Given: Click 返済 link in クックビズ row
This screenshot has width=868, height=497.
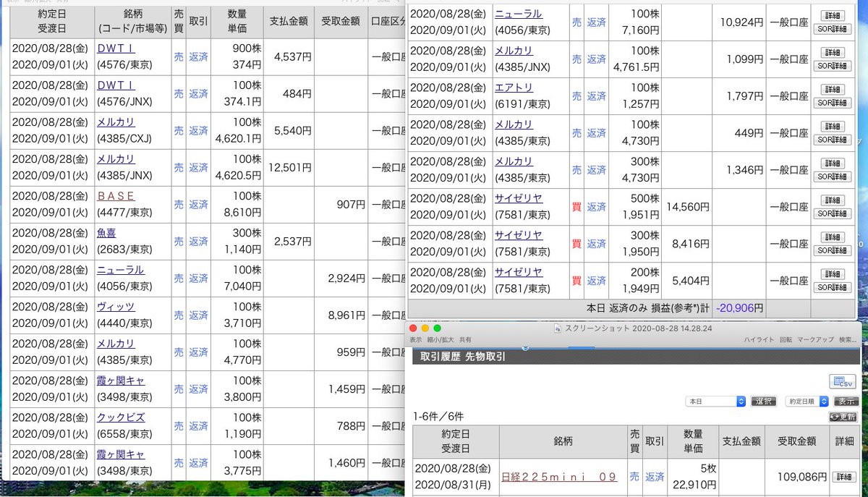Looking at the screenshot, I should point(198,426).
